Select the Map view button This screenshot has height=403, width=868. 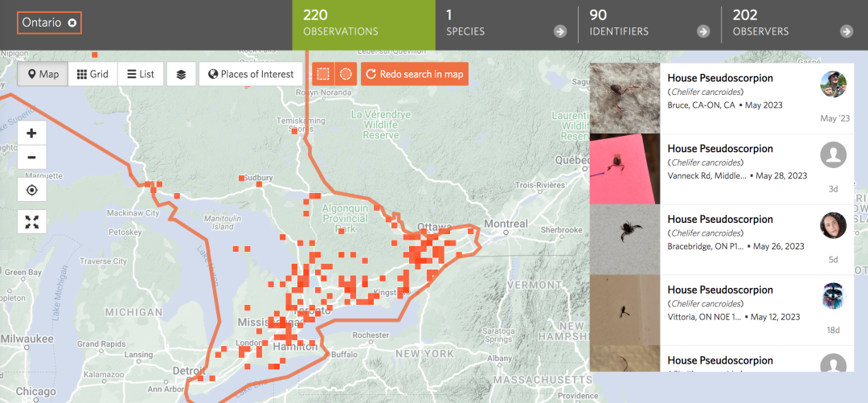pos(43,74)
